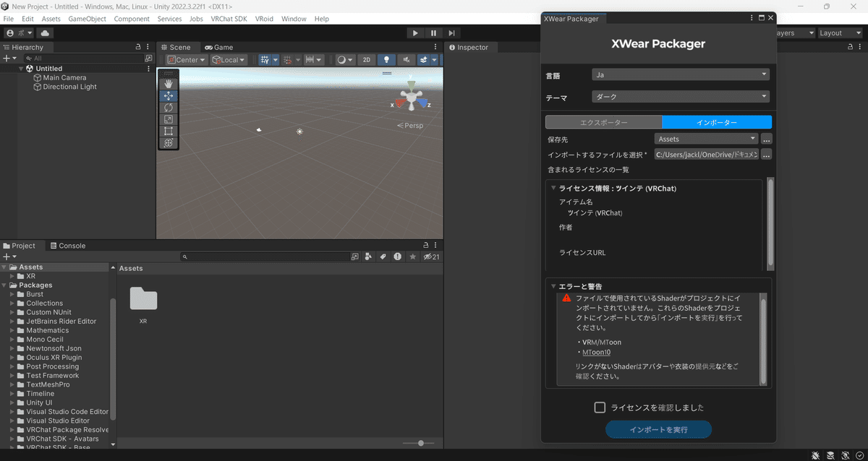Switch to インポーター tab
Image resolution: width=868 pixels, height=461 pixels.
[717, 122]
